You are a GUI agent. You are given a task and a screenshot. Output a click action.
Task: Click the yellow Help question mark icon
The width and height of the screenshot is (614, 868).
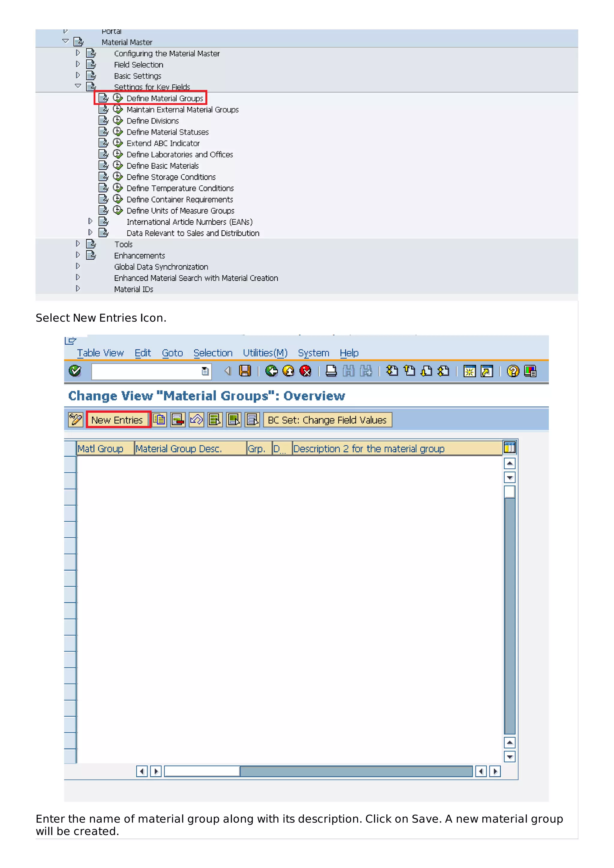513,371
